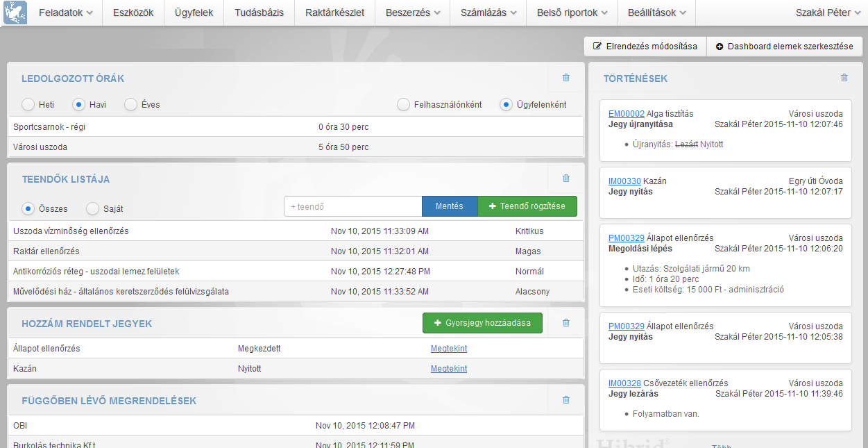Click trash icon of Függőben lévő megrendelések
This screenshot has height=448, width=868.
tap(566, 400)
